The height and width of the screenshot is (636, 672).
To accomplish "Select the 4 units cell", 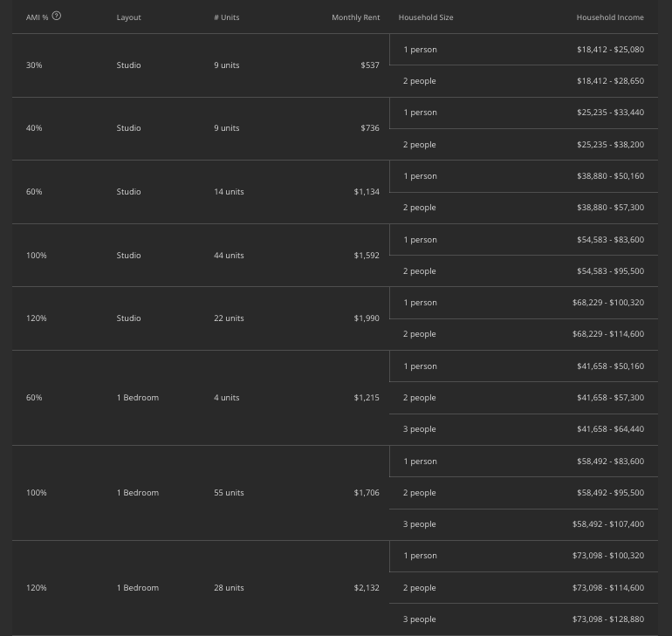I will click(x=226, y=398).
